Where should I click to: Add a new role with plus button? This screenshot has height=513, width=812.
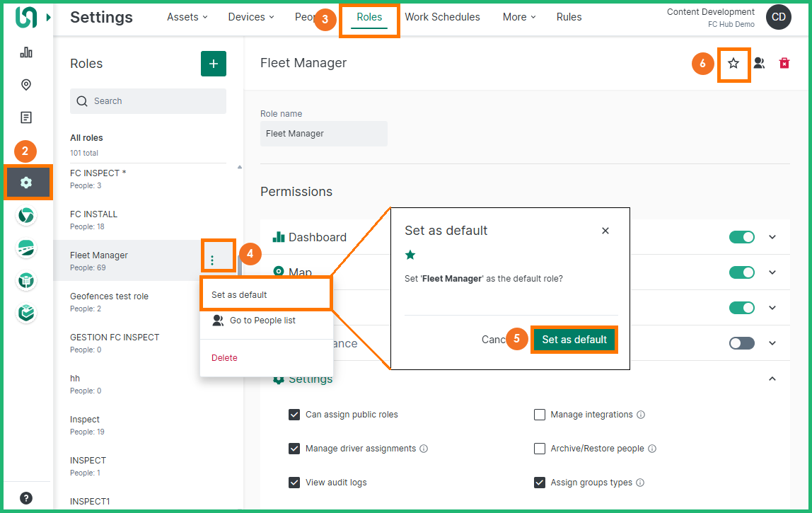click(214, 64)
